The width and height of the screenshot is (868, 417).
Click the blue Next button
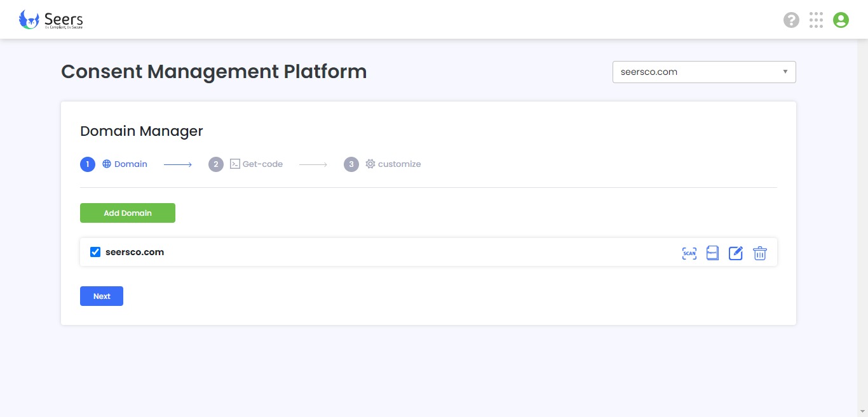pyautogui.click(x=102, y=296)
